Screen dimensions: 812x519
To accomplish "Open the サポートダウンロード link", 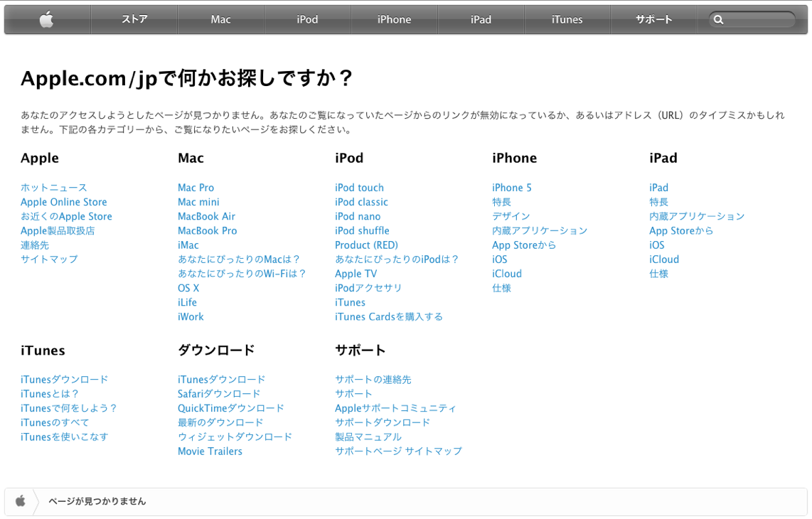I will coord(383,422).
